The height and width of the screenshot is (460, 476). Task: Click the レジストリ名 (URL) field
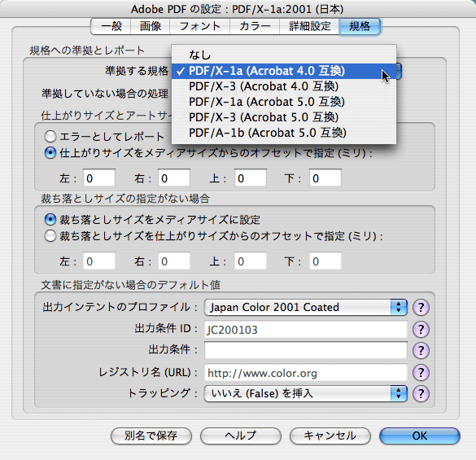coord(306,373)
